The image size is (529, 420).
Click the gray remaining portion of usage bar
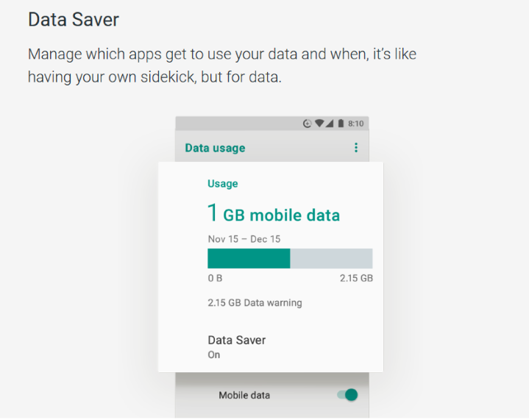pos(331,258)
